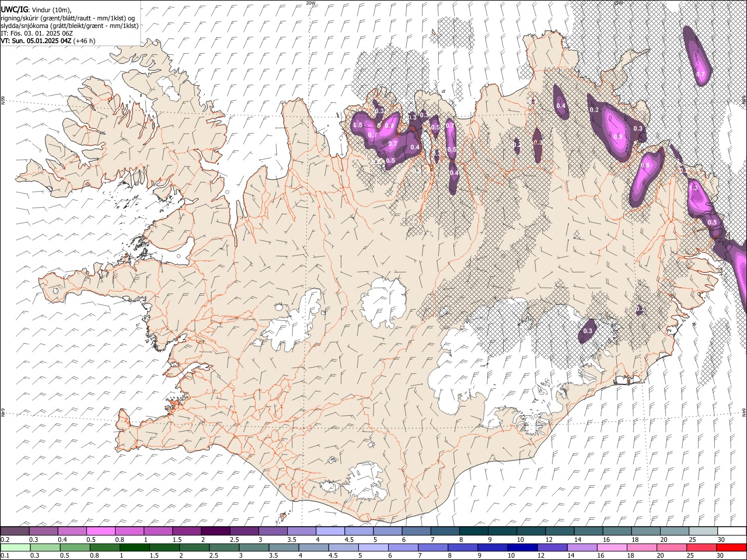The height and width of the screenshot is (560, 747).
Task: Pick the darkest green swatch labeled 1
Action: tap(134, 547)
